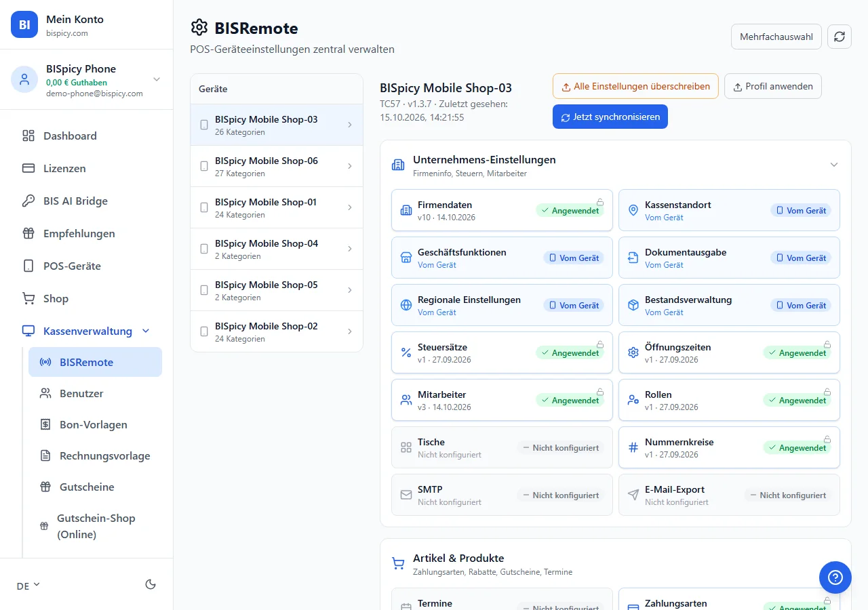Select Bon-Vorlagen submenu item

95,424
